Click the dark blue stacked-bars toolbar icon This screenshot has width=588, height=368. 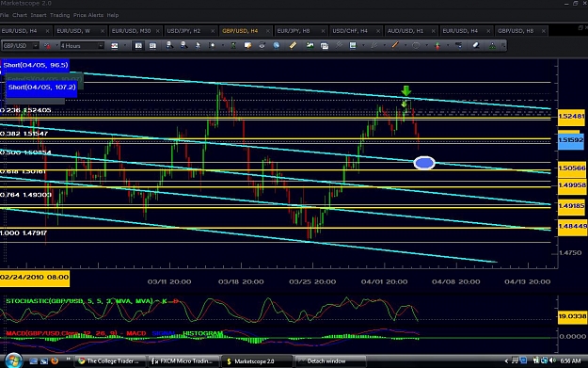coord(458,45)
